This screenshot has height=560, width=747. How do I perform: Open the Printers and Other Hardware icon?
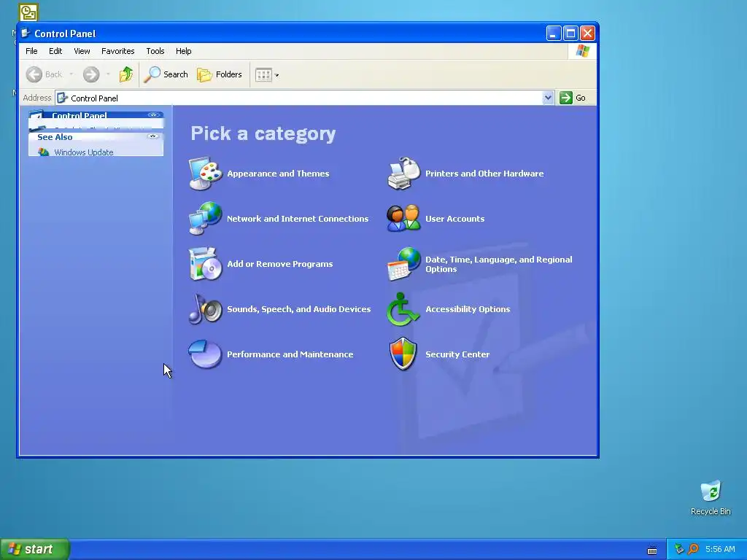point(403,174)
